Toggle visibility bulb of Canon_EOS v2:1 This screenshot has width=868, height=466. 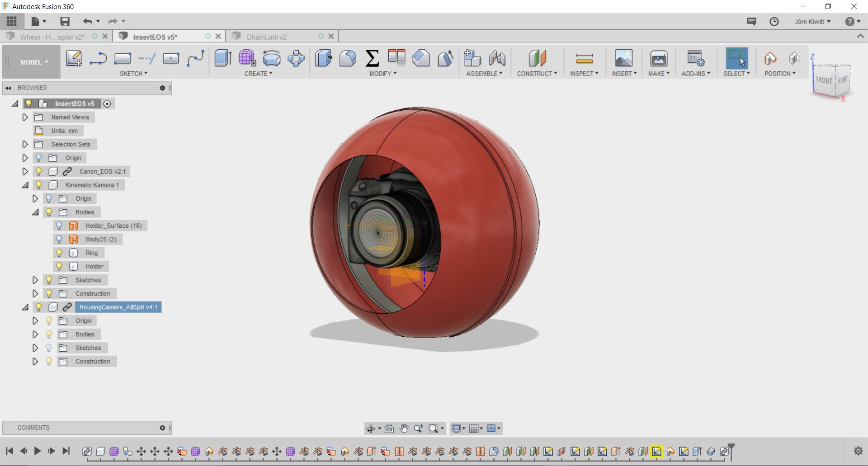pyautogui.click(x=39, y=171)
